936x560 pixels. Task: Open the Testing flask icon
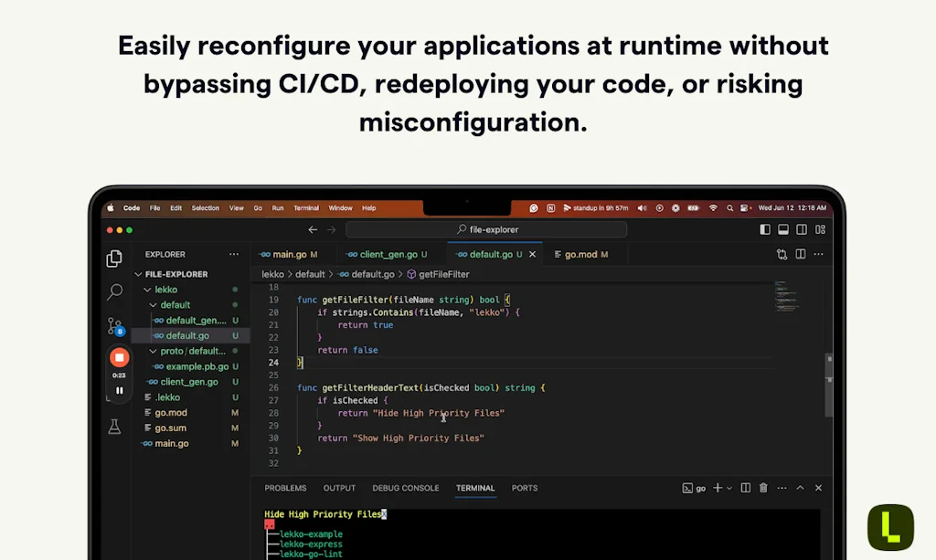pos(114,427)
